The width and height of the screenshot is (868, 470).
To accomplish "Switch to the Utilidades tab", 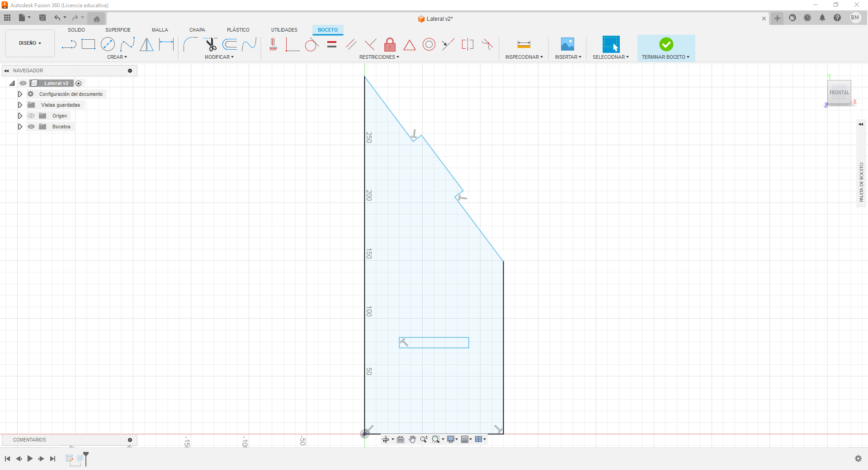I will 284,30.
